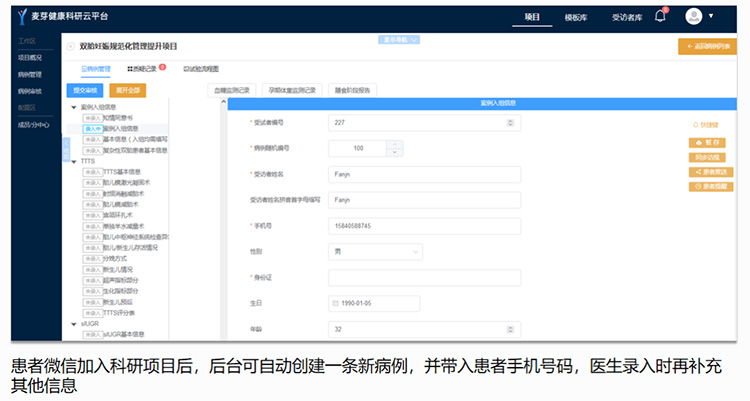Open 受访者库 in top navigation
This screenshot has width=750, height=401.
point(627,18)
